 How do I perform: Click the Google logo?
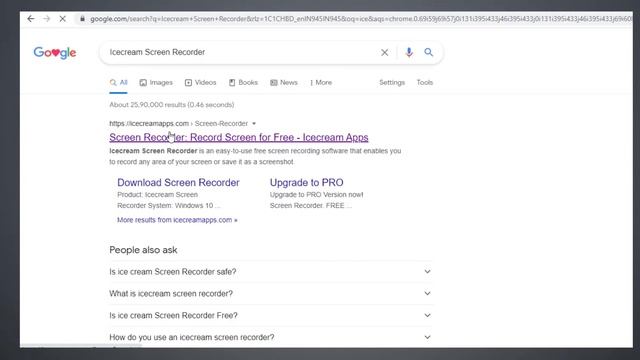[x=55, y=53]
